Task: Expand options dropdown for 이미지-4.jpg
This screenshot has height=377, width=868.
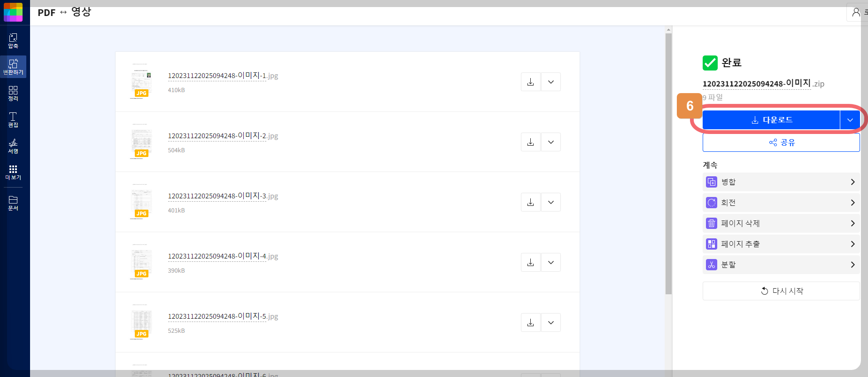Action: click(x=551, y=262)
